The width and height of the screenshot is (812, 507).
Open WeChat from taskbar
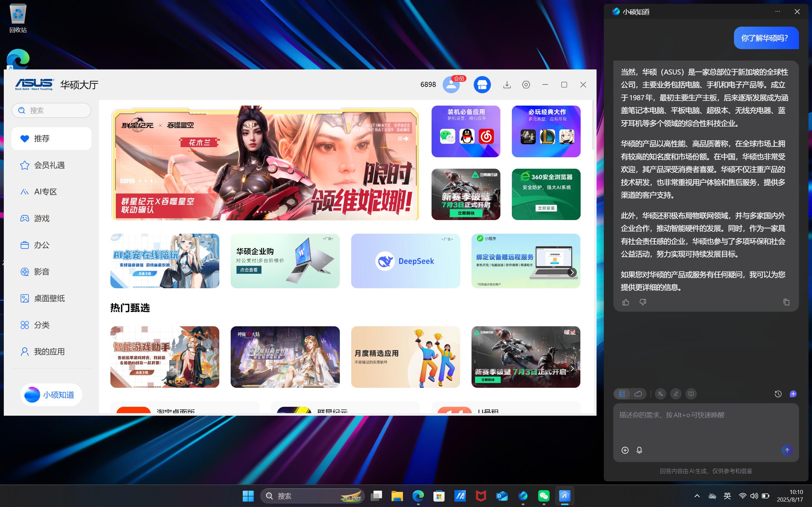click(544, 496)
